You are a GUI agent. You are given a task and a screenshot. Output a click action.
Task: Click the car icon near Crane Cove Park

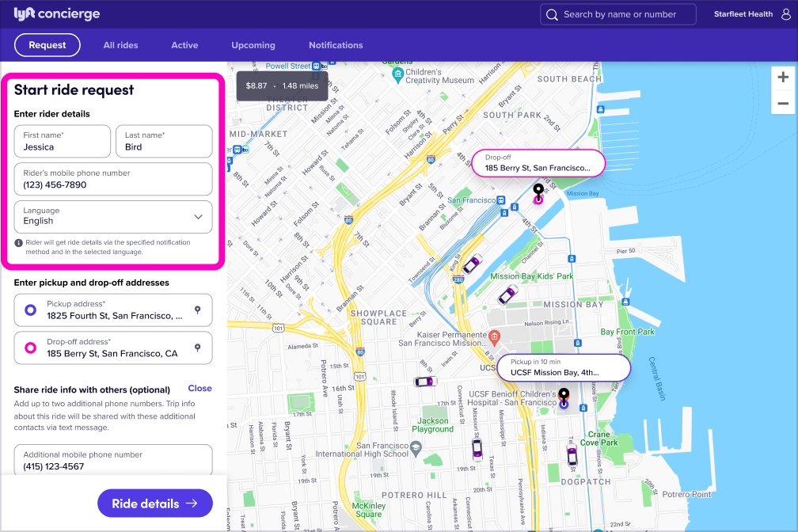[572, 454]
